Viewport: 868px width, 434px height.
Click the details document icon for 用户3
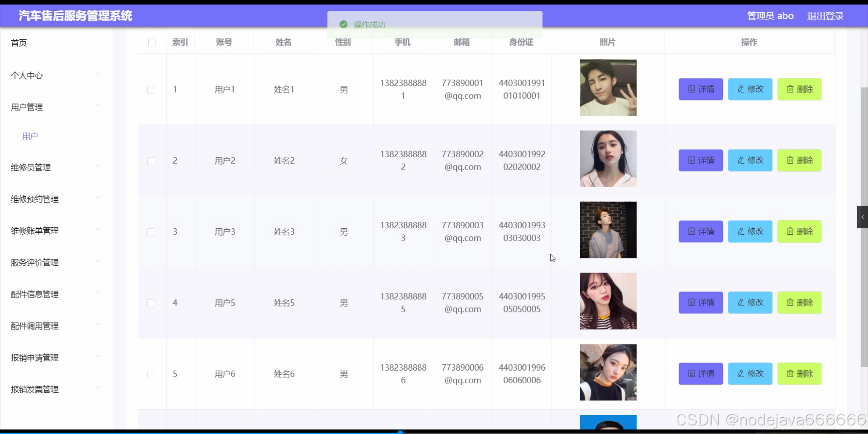click(692, 231)
